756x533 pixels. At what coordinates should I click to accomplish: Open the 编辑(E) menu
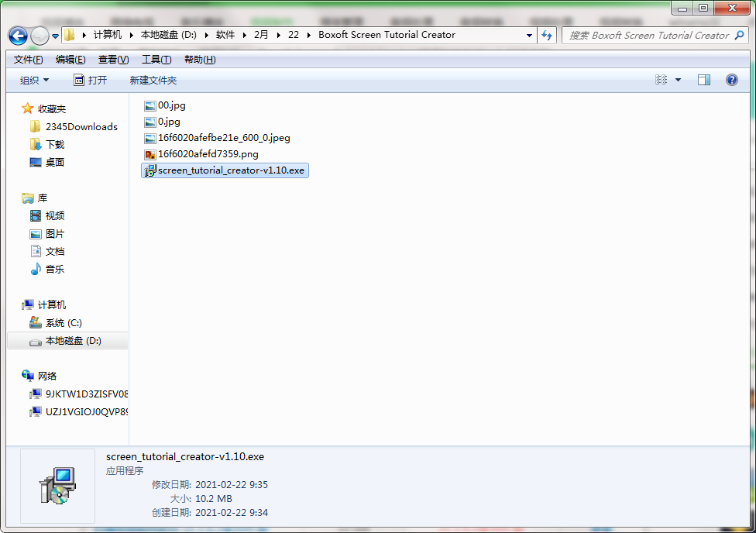(x=70, y=60)
